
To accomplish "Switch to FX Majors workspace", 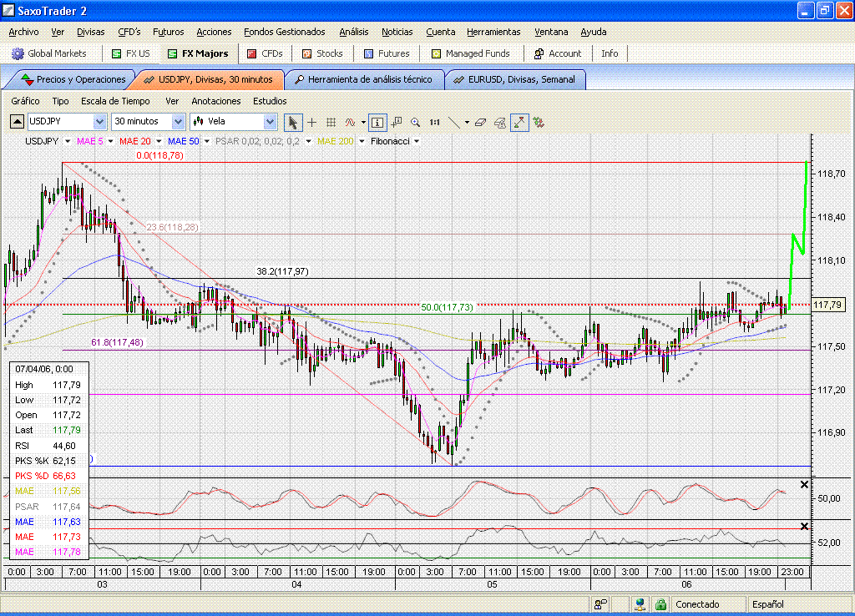I will tap(198, 53).
